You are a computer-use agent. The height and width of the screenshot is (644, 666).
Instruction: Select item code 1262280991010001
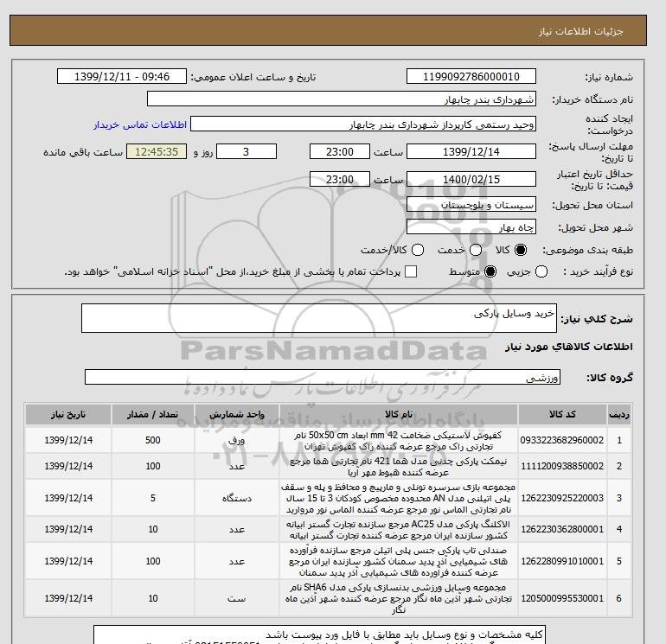point(562,561)
